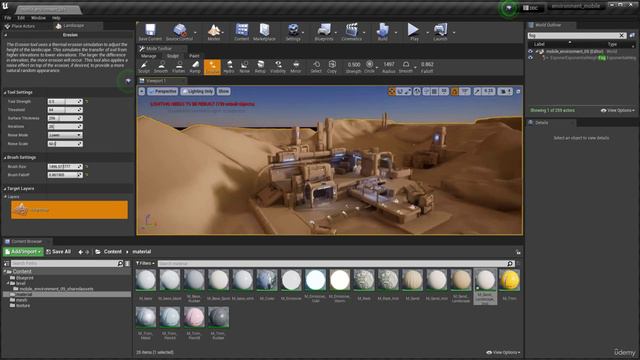This screenshot has width=640, height=360.
Task: Open the Source Control dropdown arrow
Action: (195, 32)
